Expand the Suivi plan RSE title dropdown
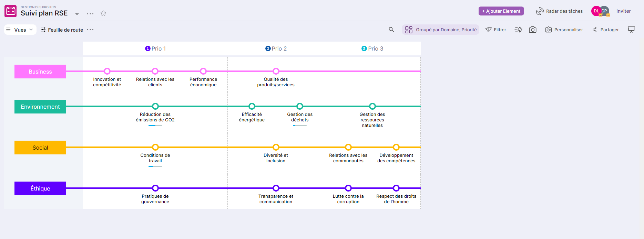This screenshot has width=644, height=239. [x=77, y=14]
